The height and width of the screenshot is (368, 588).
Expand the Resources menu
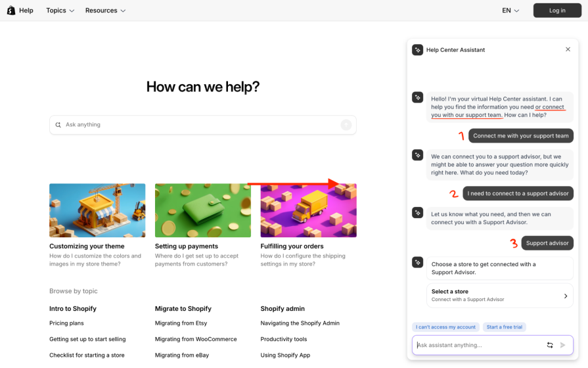coord(105,11)
